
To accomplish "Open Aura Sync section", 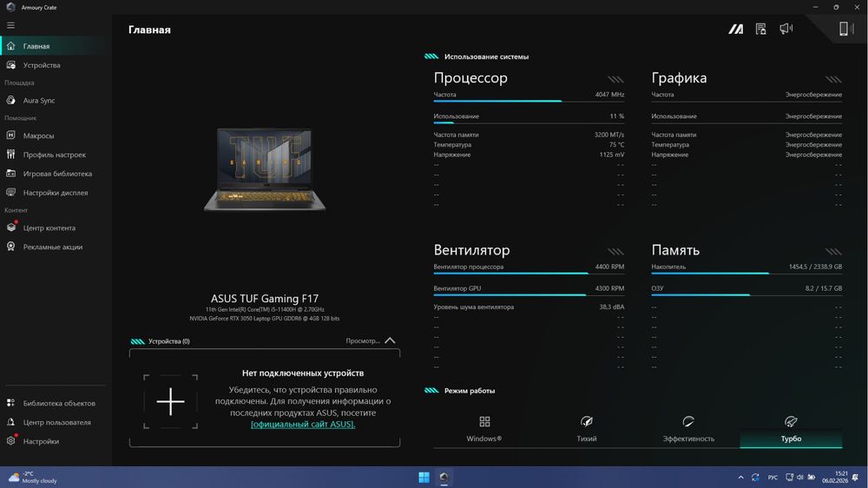I will click(x=56, y=100).
